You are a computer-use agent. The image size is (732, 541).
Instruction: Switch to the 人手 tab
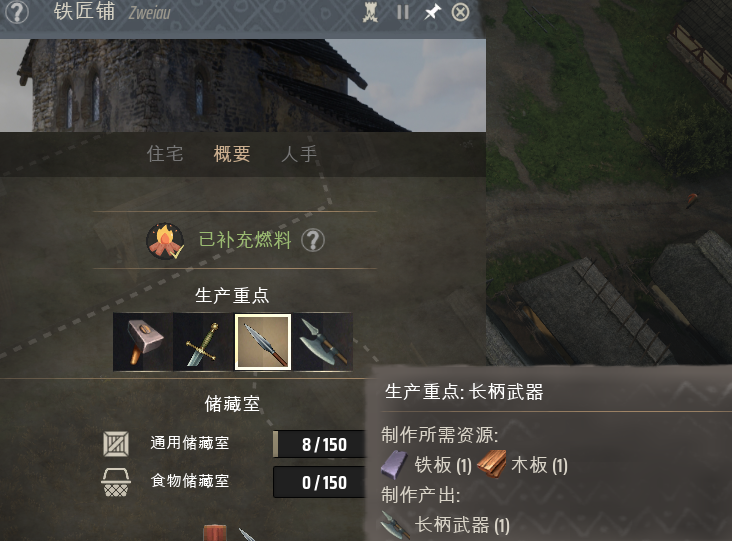coord(299,154)
